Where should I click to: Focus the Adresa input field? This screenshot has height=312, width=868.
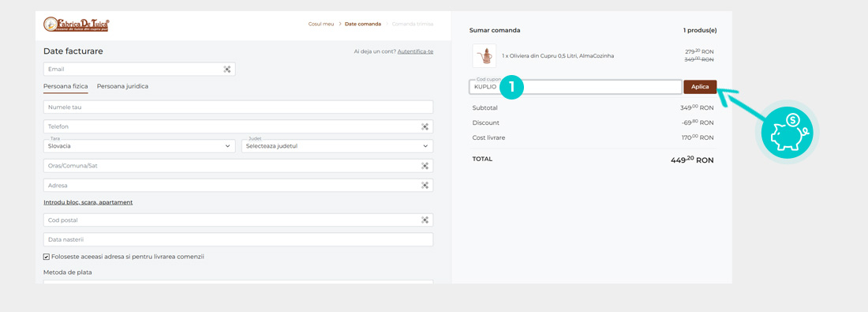[x=238, y=186]
